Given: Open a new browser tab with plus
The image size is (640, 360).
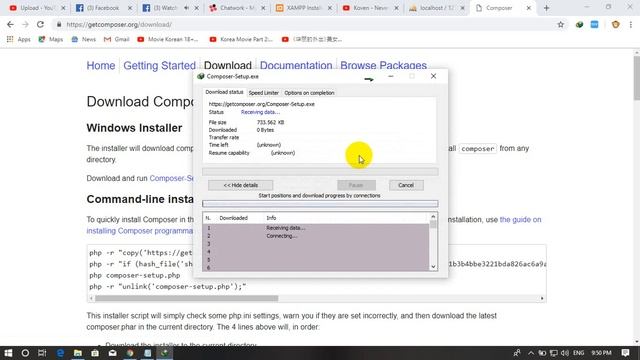Looking at the screenshot, I should tap(546, 8).
